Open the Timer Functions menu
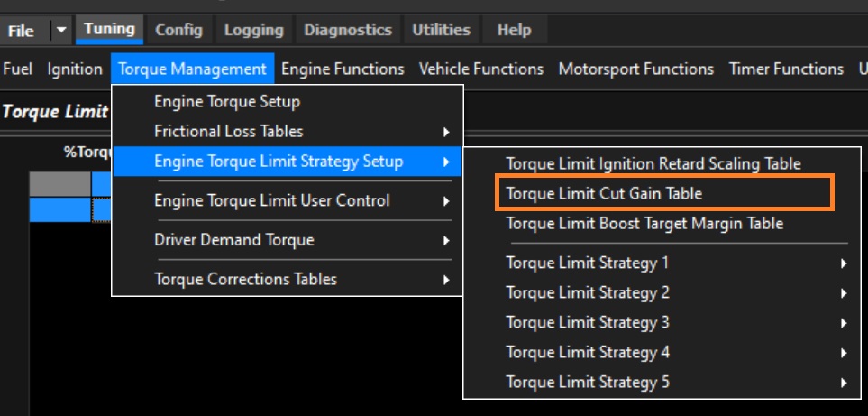 [x=786, y=69]
